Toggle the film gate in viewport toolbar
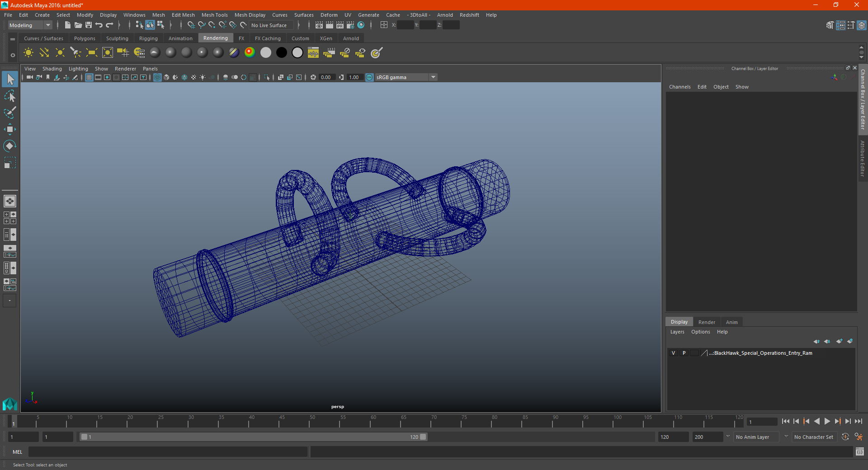 point(98,77)
